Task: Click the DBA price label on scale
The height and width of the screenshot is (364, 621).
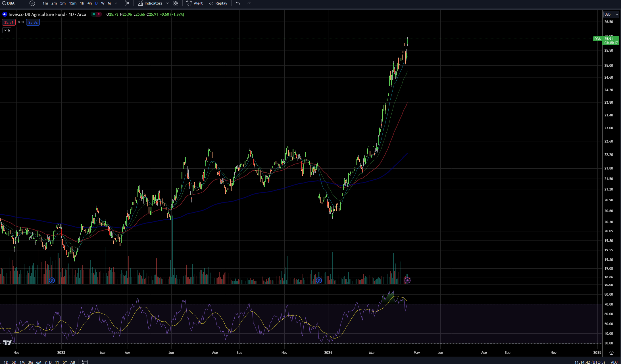Action: 597,39
